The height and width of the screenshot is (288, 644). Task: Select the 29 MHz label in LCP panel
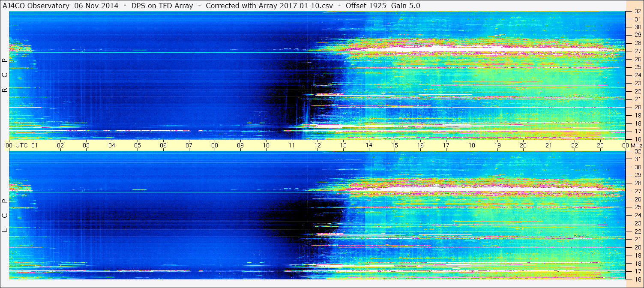click(637, 175)
